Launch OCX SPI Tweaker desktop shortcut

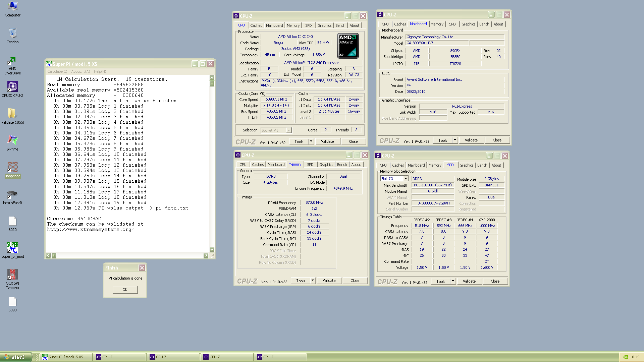[x=12, y=279]
